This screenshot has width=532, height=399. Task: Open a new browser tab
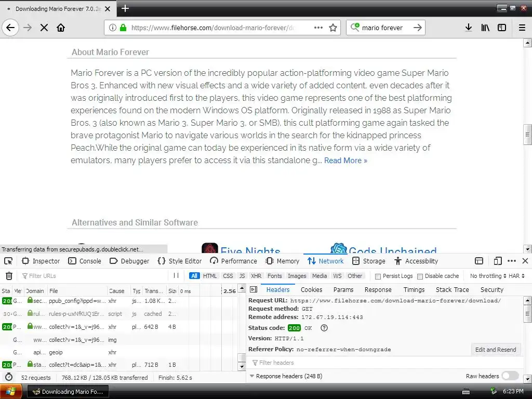coord(125,8)
